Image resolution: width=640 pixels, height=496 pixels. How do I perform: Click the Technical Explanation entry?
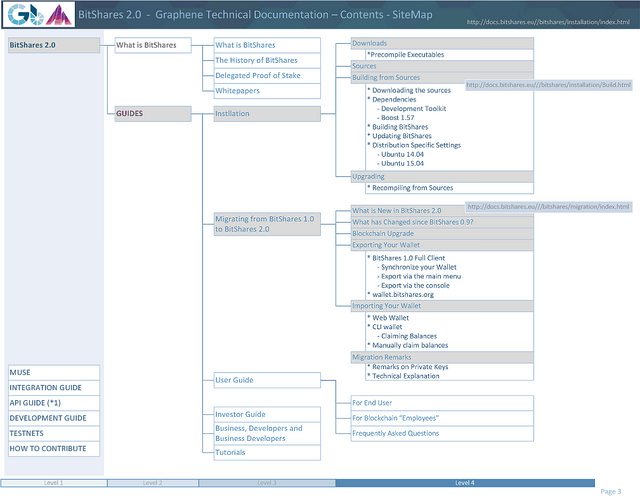(x=406, y=376)
